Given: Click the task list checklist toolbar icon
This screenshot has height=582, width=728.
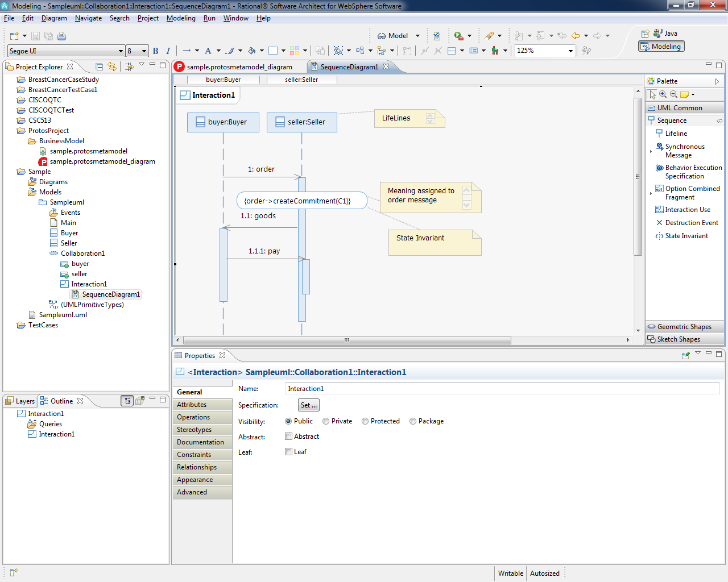Looking at the screenshot, I should tap(437, 36).
